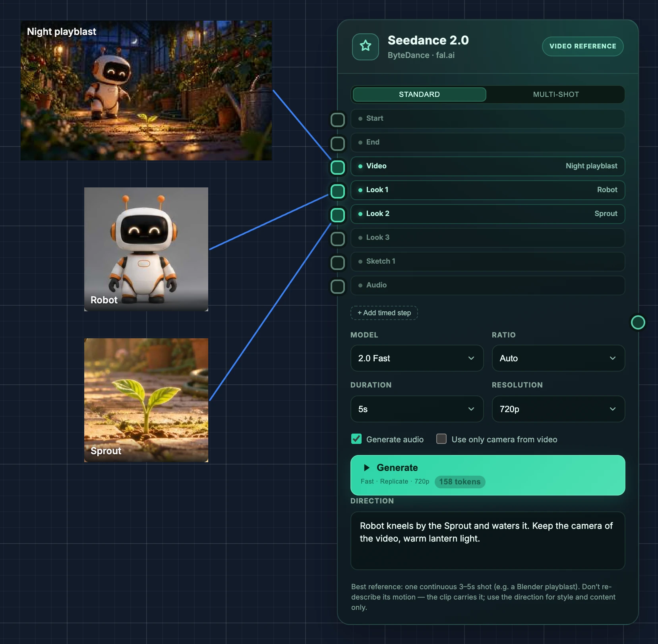Disable the Generate audio checkbox
This screenshot has width=658, height=644.
tap(356, 439)
